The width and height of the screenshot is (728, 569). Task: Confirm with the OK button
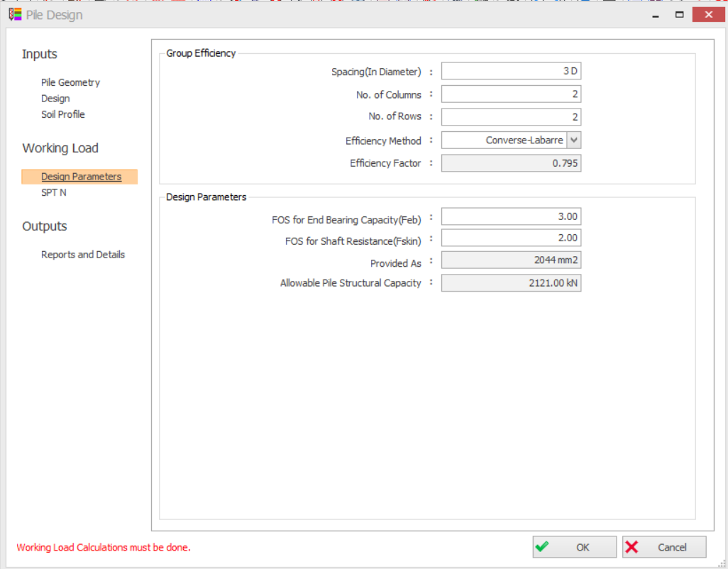[575, 547]
